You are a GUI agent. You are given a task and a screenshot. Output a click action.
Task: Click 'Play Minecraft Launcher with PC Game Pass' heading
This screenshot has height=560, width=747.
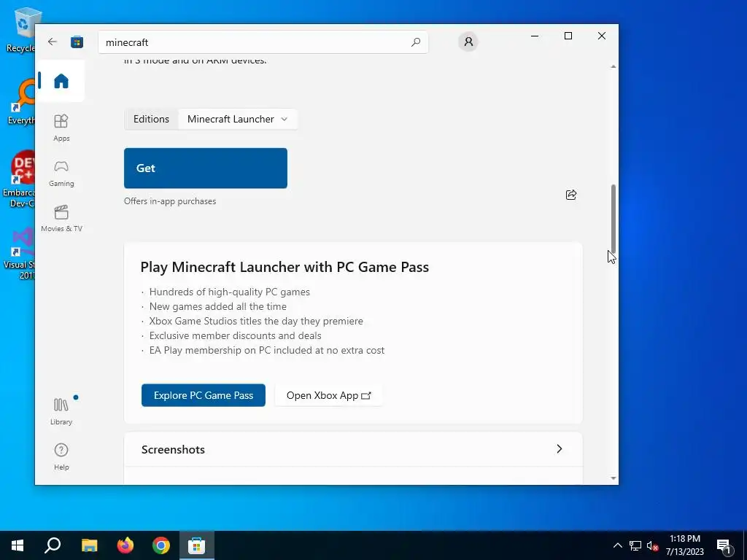[285, 267]
